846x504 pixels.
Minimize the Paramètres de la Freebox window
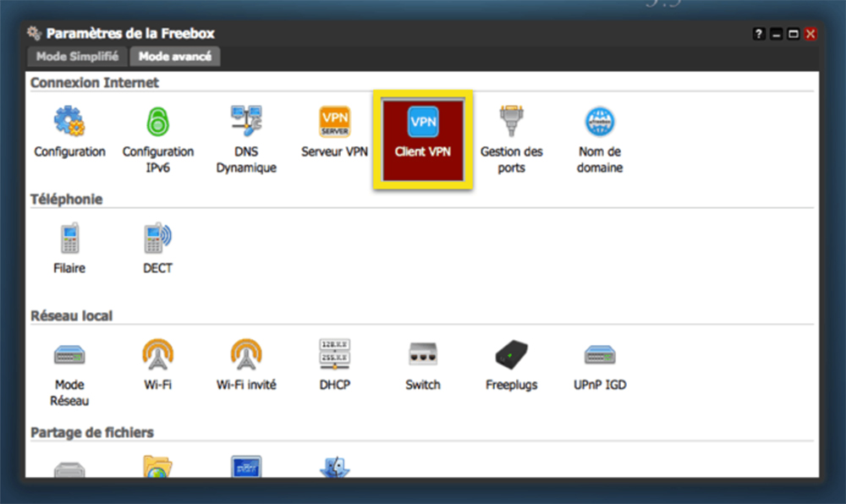click(x=776, y=34)
